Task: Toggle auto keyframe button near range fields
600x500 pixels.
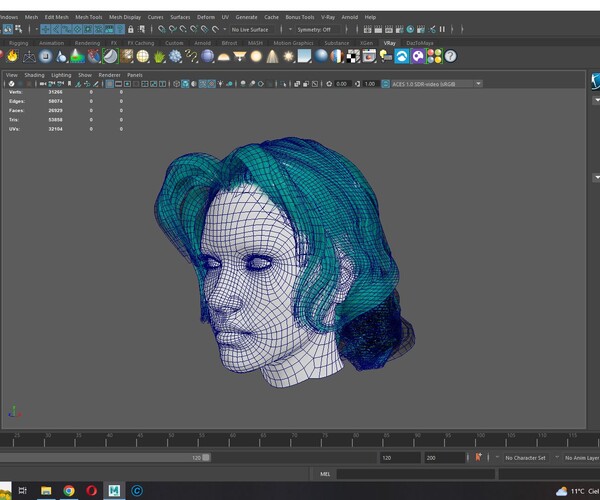Action: [x=478, y=458]
